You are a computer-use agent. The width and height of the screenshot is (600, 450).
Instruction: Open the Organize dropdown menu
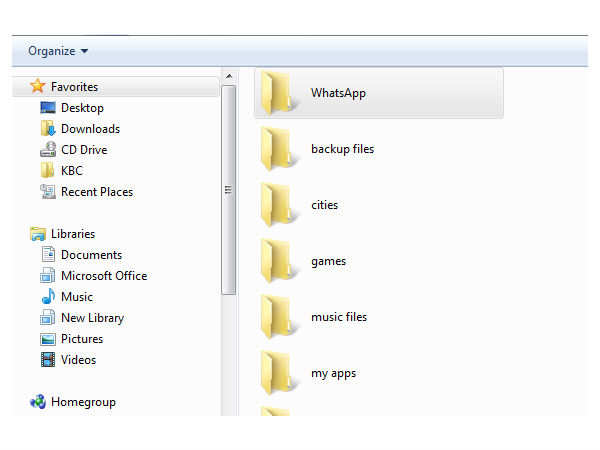pos(58,51)
